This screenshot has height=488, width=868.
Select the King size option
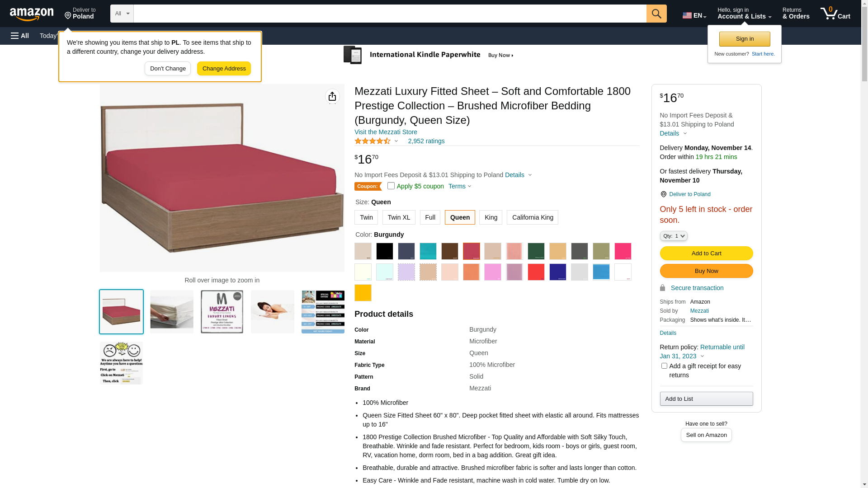point(491,217)
